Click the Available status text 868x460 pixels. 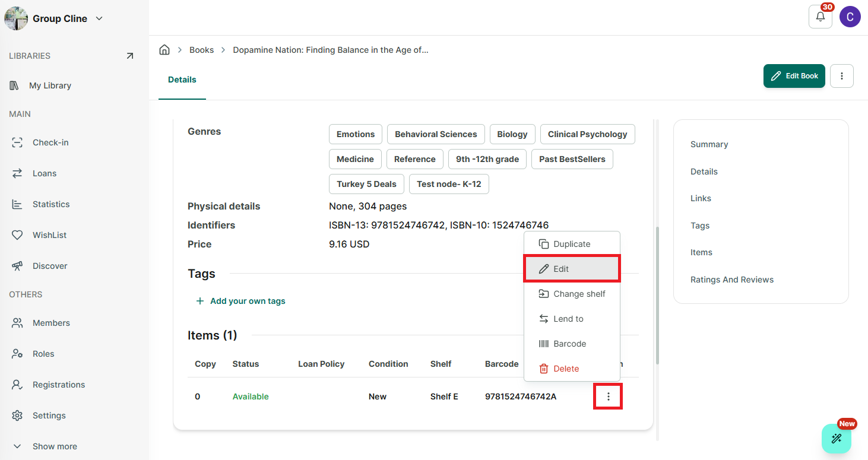[x=251, y=396]
